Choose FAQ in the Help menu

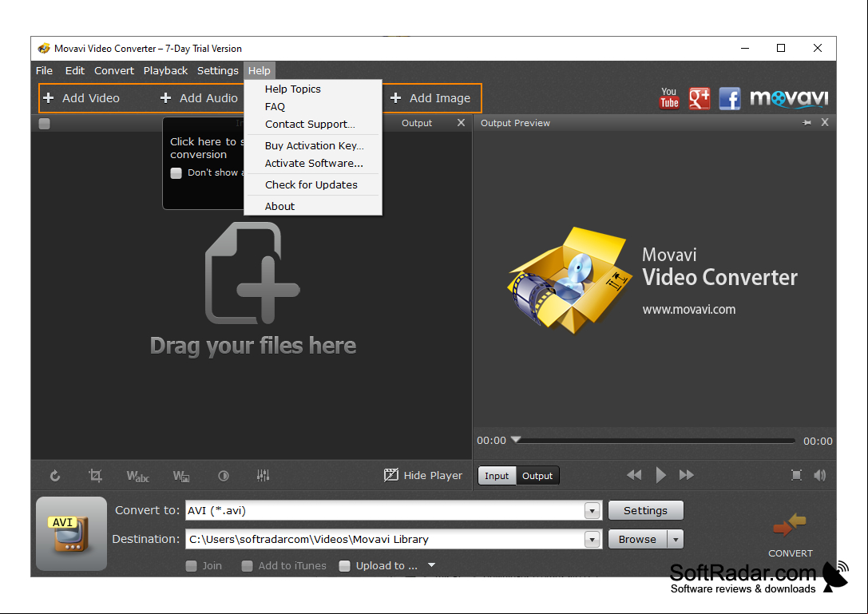tap(313, 107)
